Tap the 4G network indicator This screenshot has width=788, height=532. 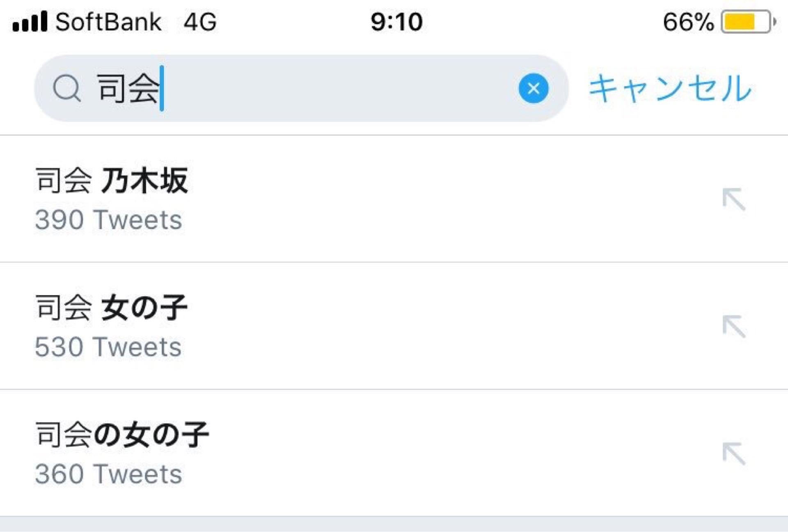(x=200, y=21)
